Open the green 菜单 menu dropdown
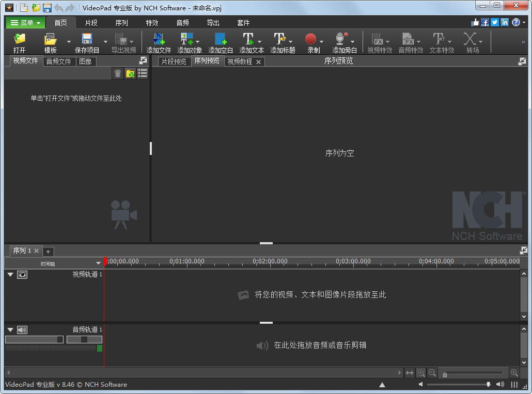 (25, 23)
